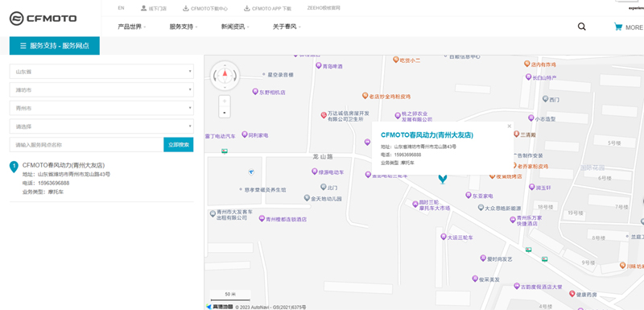Open the shopping cart icon

tap(617, 27)
